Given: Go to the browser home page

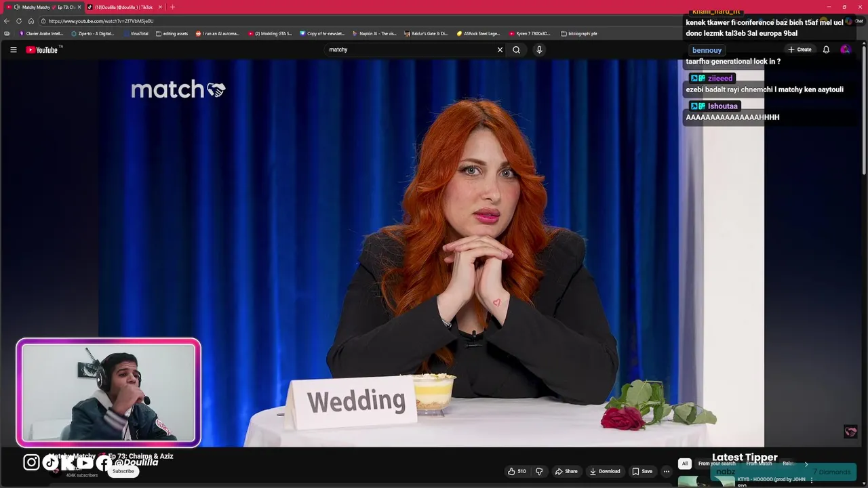Looking at the screenshot, I should coord(31,21).
